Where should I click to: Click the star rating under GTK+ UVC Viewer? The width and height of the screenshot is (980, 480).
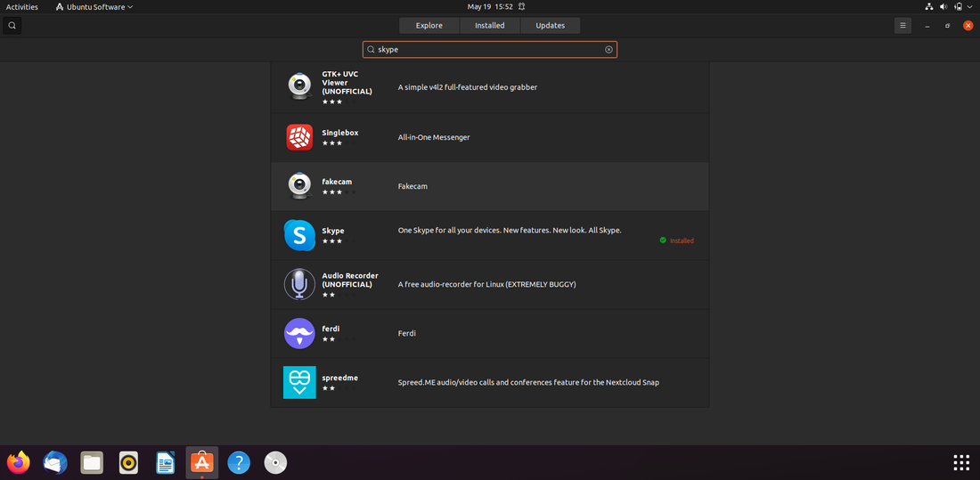[x=339, y=102]
